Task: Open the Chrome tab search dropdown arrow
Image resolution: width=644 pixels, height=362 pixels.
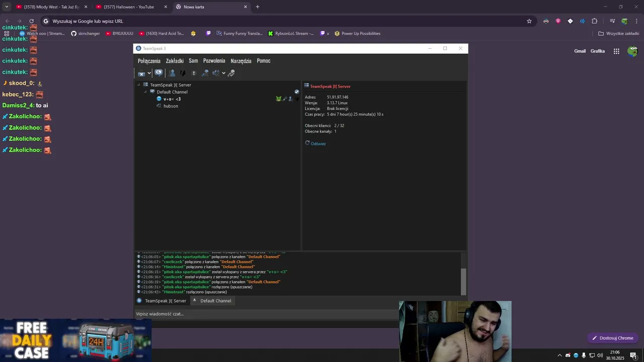Action: [7, 7]
